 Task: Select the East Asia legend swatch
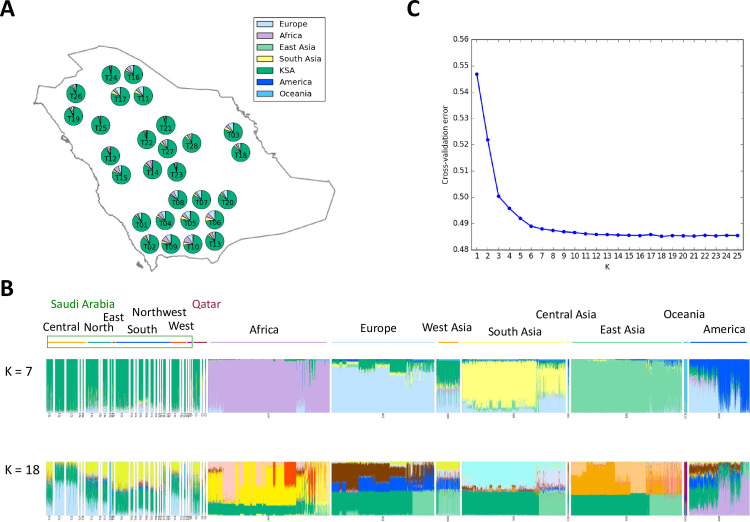tap(265, 47)
